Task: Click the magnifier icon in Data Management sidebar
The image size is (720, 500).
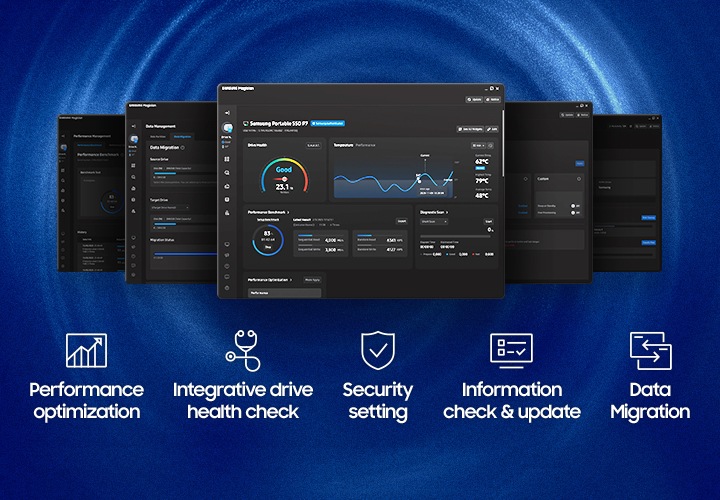Action: (x=134, y=177)
